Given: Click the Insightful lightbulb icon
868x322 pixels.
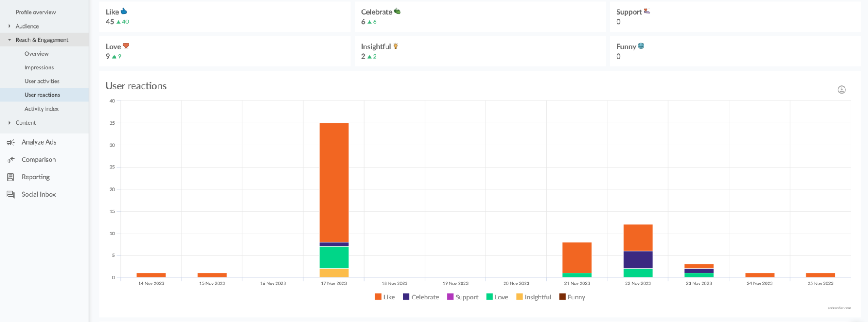Looking at the screenshot, I should click(x=396, y=46).
